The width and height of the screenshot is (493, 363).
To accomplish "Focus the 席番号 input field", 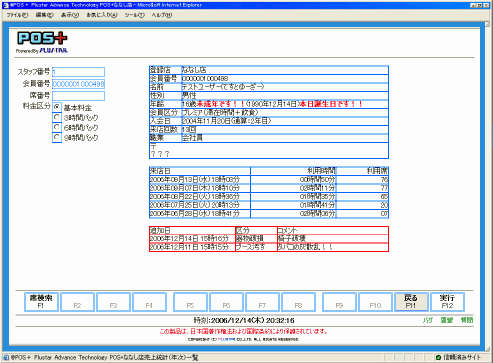I will [78, 96].
